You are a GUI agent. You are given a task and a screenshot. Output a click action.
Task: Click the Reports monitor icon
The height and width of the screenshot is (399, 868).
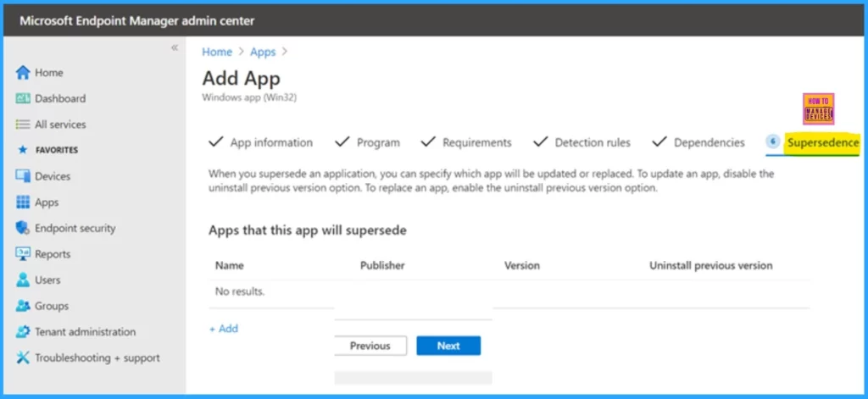click(23, 254)
